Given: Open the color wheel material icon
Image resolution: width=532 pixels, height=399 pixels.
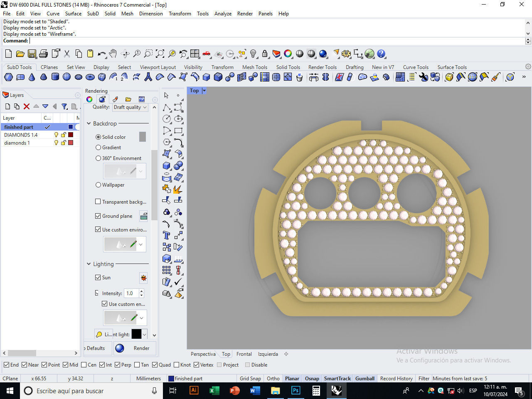Looking at the screenshot, I should (x=288, y=54).
